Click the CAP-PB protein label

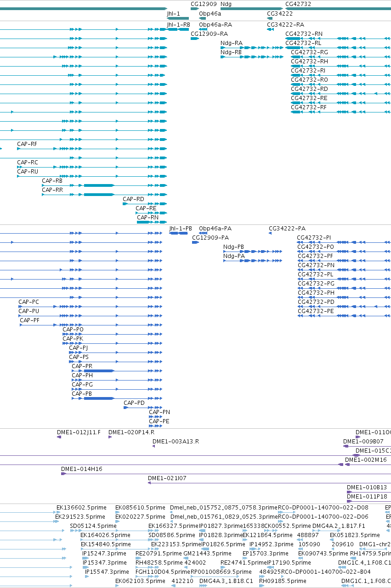[x=82, y=394]
